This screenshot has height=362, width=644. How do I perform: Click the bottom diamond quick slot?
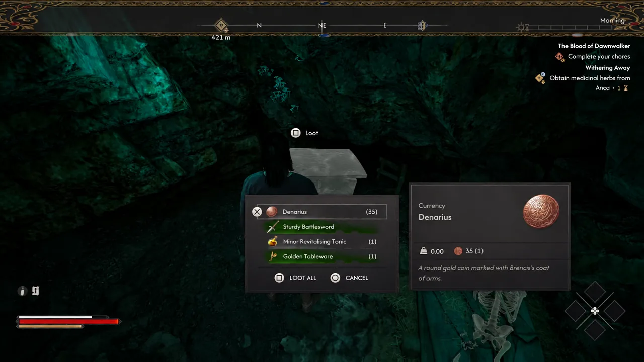[x=595, y=331]
